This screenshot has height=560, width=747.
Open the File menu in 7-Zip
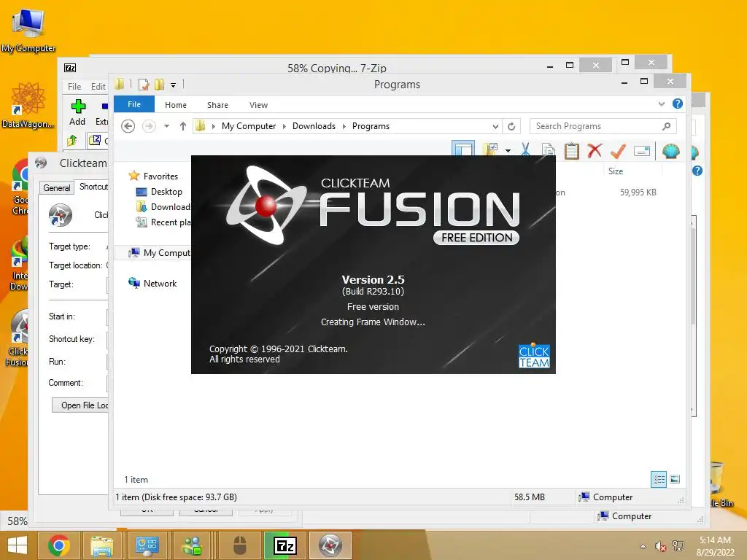(x=74, y=87)
